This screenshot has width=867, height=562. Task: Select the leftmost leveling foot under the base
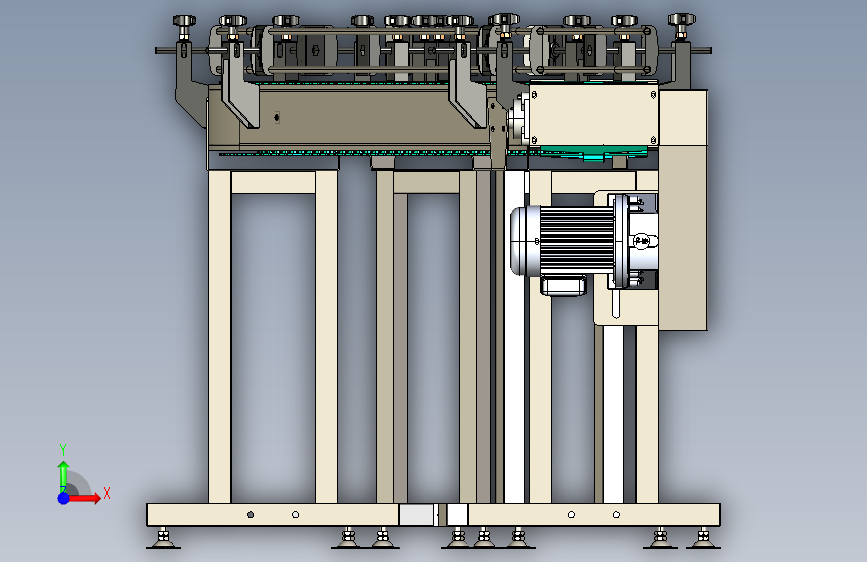pos(163,539)
